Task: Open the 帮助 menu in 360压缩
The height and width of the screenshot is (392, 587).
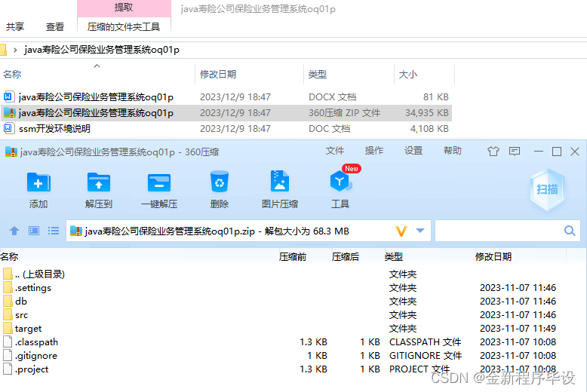Action: pyautogui.click(x=453, y=151)
